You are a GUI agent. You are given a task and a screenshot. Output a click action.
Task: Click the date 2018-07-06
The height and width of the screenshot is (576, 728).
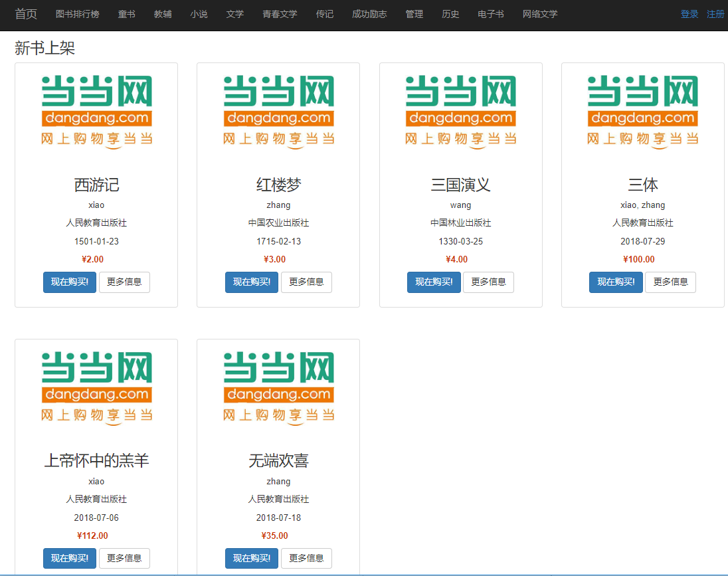(96, 518)
